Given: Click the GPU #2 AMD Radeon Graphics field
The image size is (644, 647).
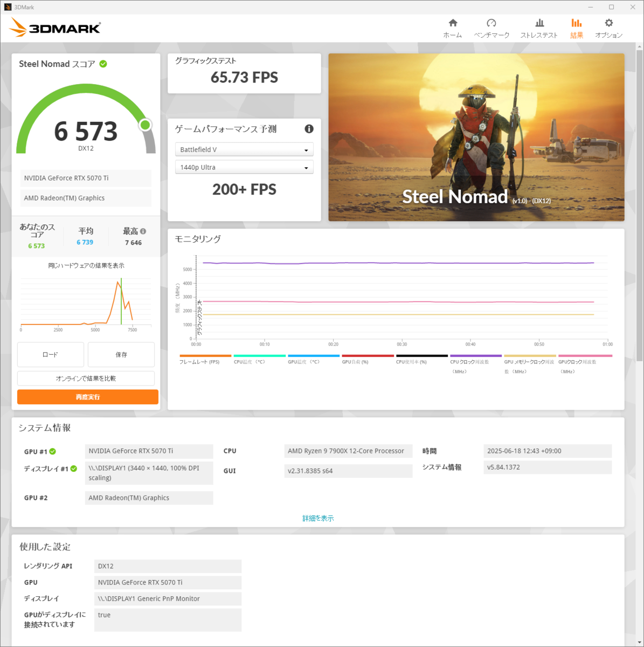Looking at the screenshot, I should click(x=149, y=498).
